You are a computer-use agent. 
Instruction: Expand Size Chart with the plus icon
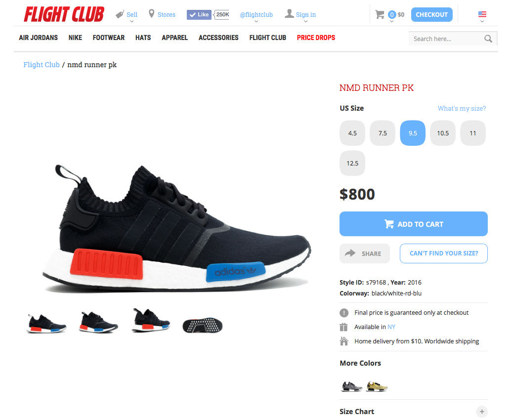[x=482, y=412]
